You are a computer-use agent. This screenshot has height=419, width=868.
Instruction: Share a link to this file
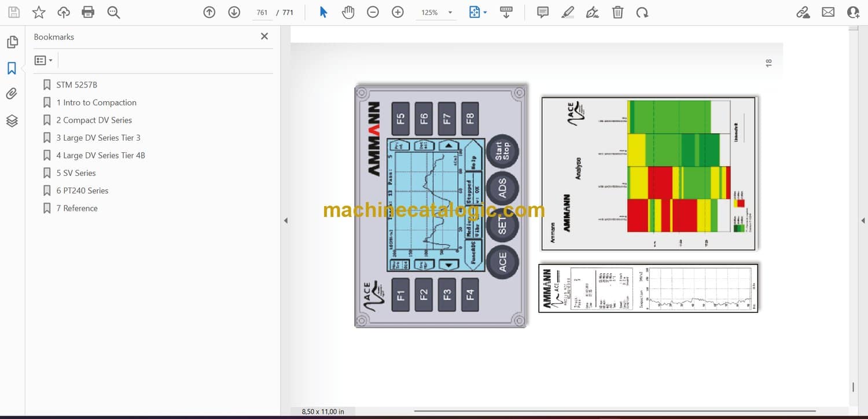(x=803, y=12)
